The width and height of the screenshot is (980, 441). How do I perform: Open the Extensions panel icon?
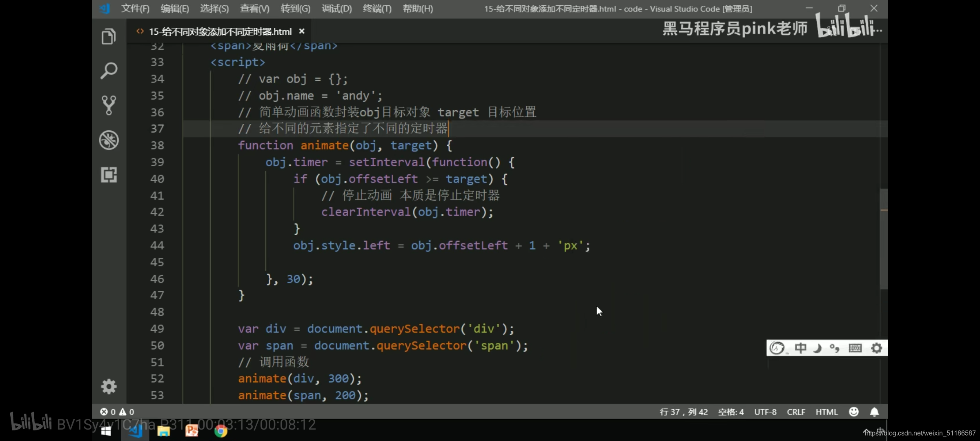109,175
